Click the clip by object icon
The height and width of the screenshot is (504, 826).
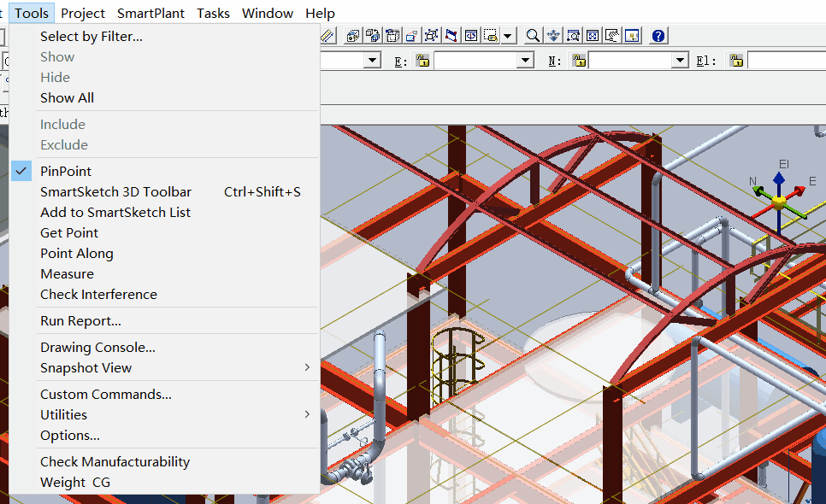click(x=432, y=36)
